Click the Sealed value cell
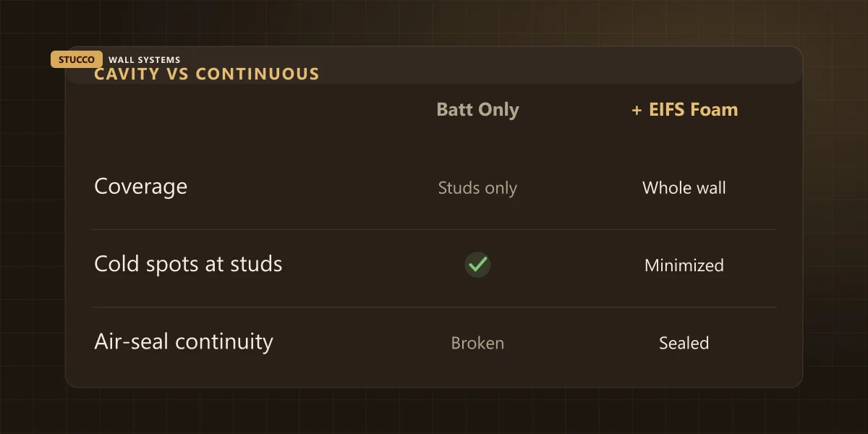The width and height of the screenshot is (868, 434). pyautogui.click(x=684, y=343)
